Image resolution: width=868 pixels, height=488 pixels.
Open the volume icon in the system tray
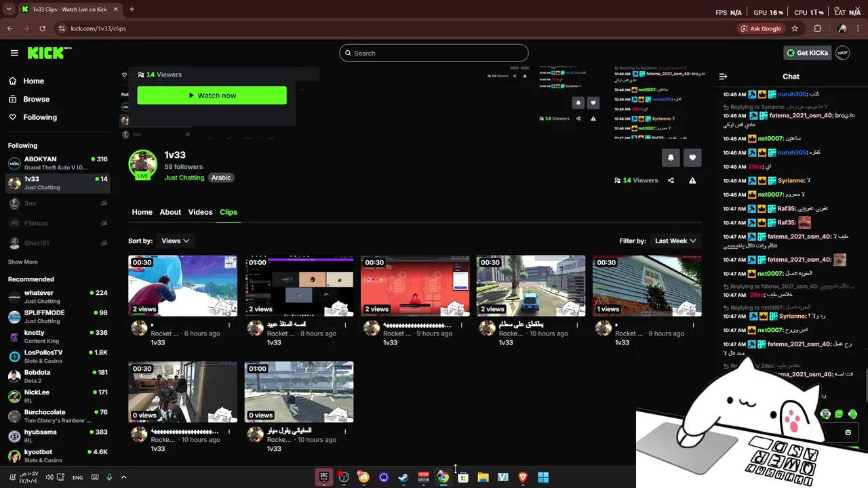[x=50, y=477]
